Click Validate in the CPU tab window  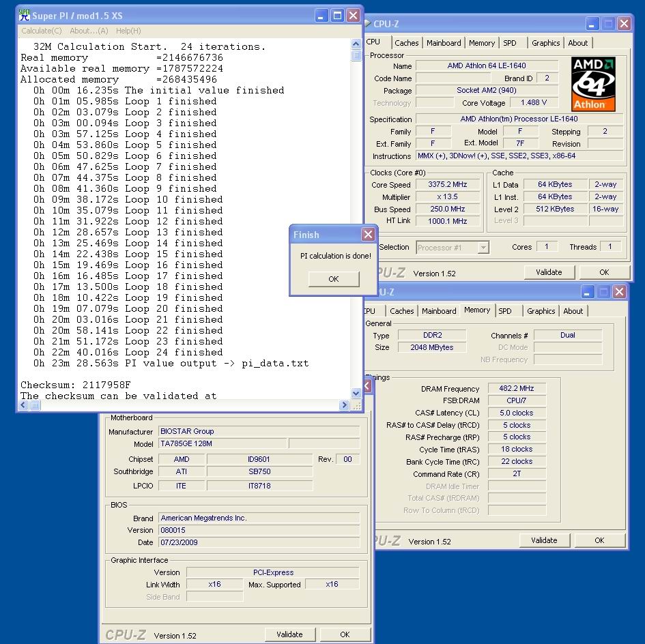tap(549, 272)
